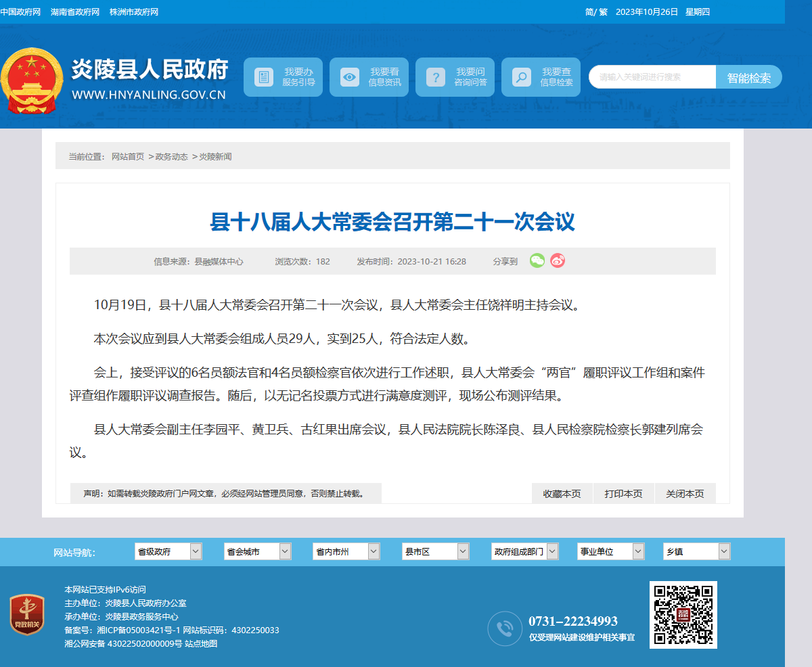The width and height of the screenshot is (812, 667).
Task: Click the QR code image
Action: pos(683,615)
